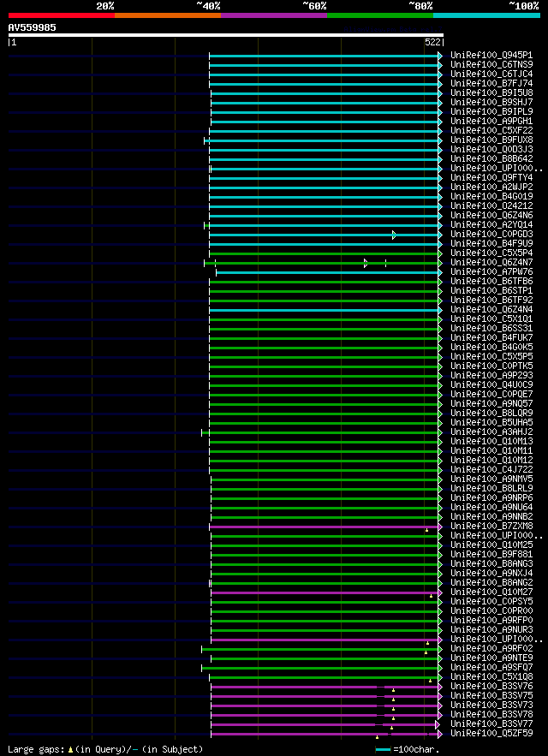548x756 pixels.
Task: Select the UniRef100_B5UHA5 label
Action: 491,423
